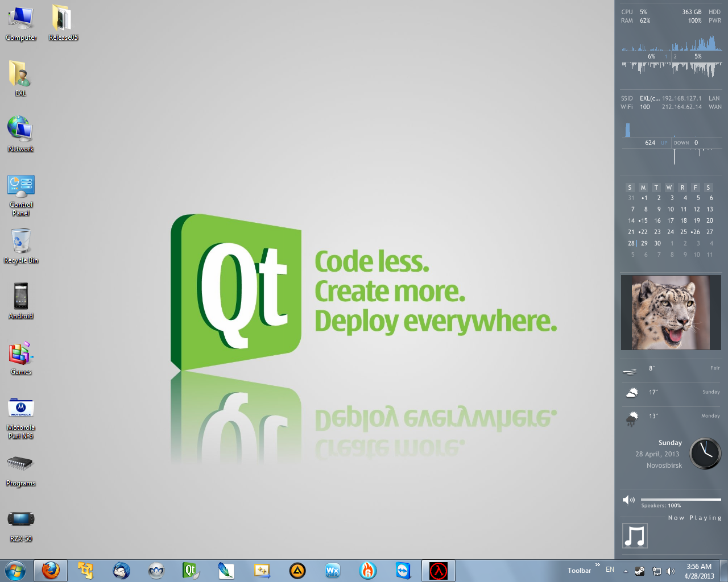Image resolution: width=728 pixels, height=582 pixels.
Task: Click the '13°' Monday forecast temperature
Action: [653, 416]
